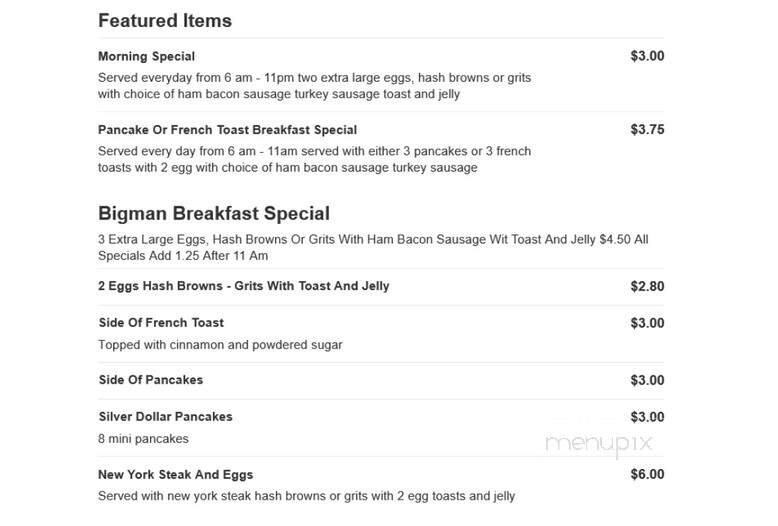Click the Bigman Breakfast Special description paragraph

pos(373,248)
